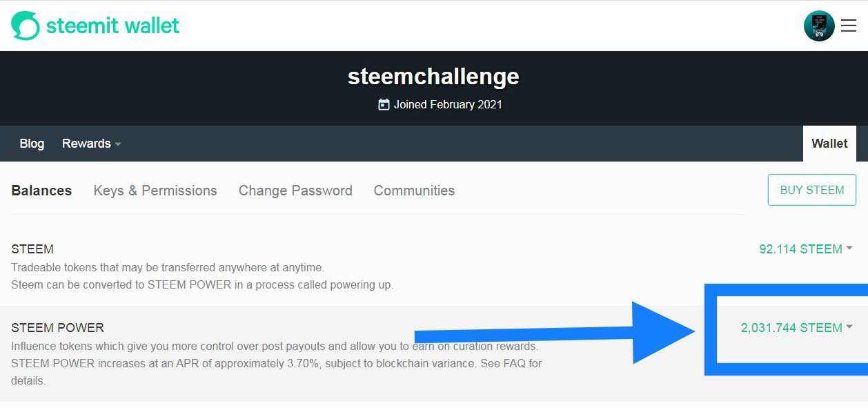Image resolution: width=868 pixels, height=408 pixels.
Task: Open the Keys & Permissions tab
Action: [155, 191]
